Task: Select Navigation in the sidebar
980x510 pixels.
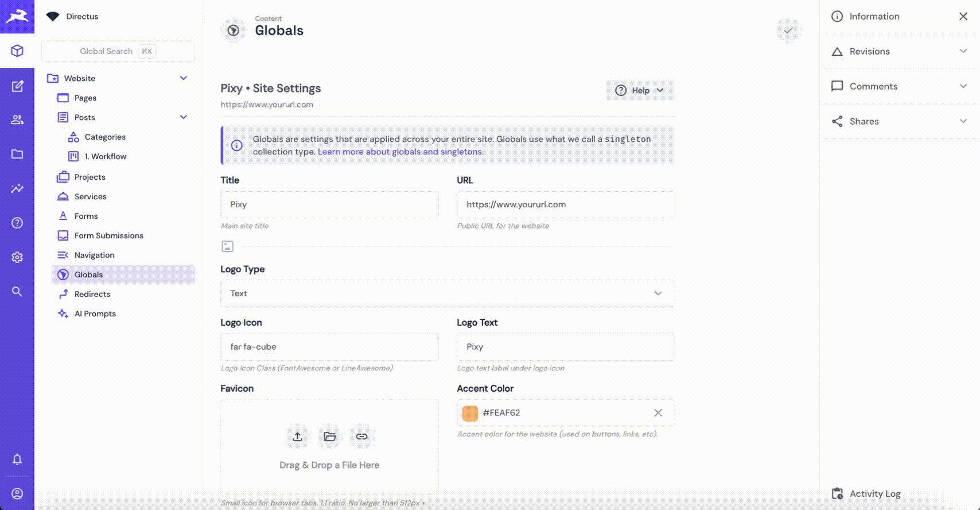Action: pos(94,255)
